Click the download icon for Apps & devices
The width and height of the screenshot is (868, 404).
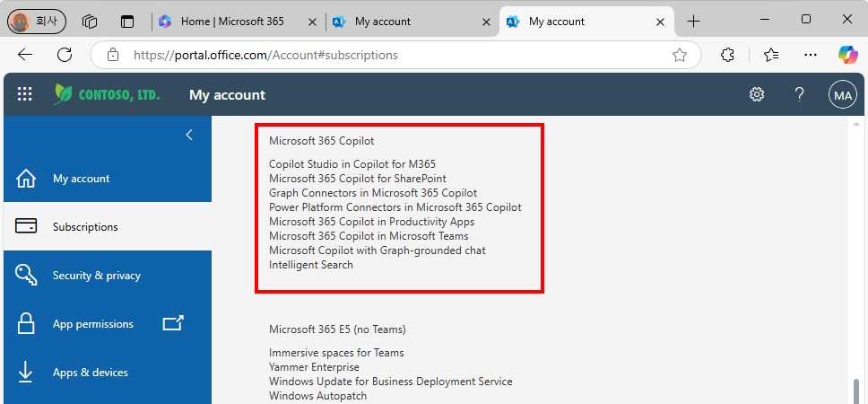pyautogui.click(x=25, y=372)
